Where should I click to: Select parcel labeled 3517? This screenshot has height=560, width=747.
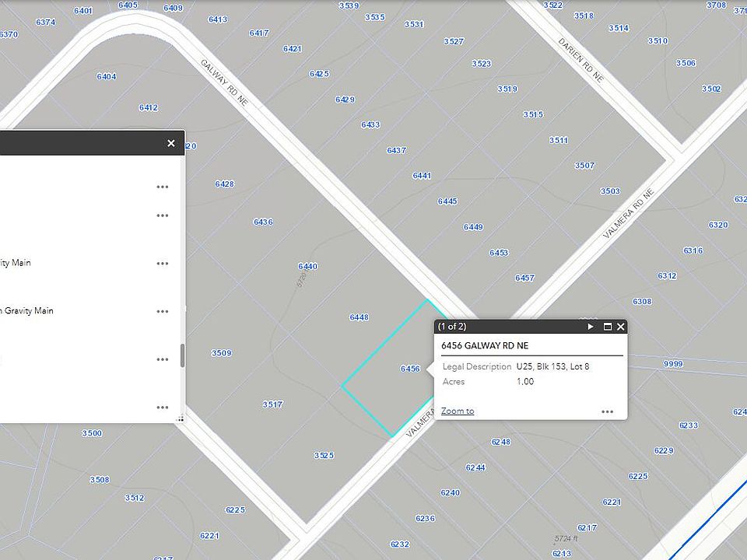point(272,404)
